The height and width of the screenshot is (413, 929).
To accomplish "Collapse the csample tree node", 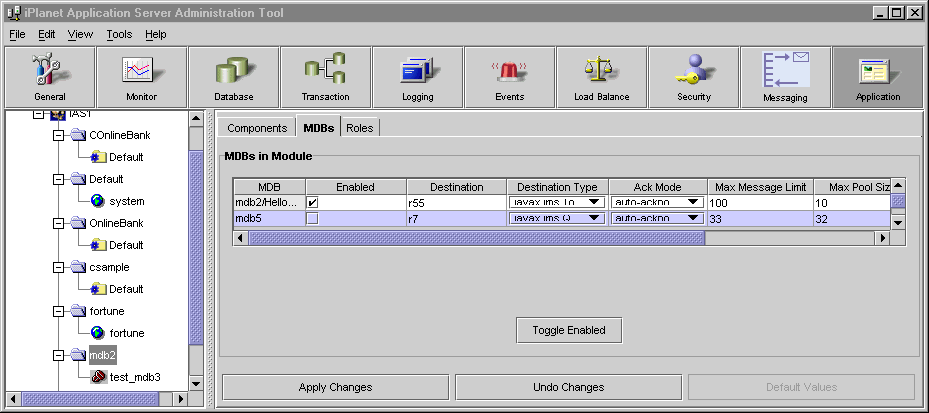I will tap(58, 267).
